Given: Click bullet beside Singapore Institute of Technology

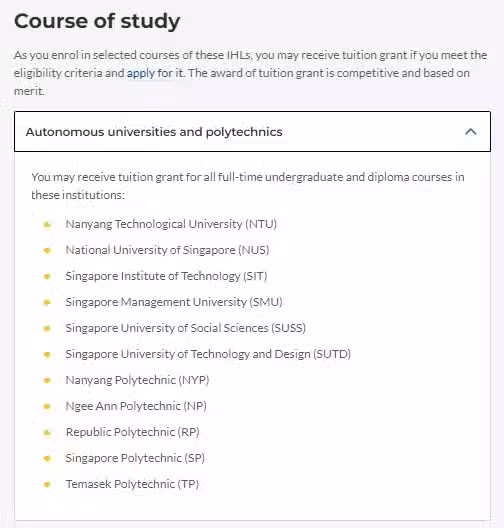Looking at the screenshot, I should click(47, 276).
